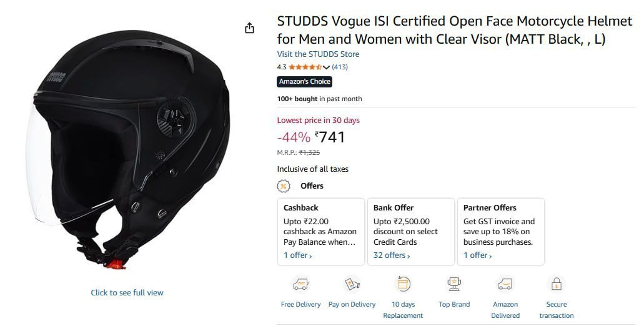The image size is (644, 331).
Task: Click the Offers percent badge icon
Action: [x=284, y=186]
